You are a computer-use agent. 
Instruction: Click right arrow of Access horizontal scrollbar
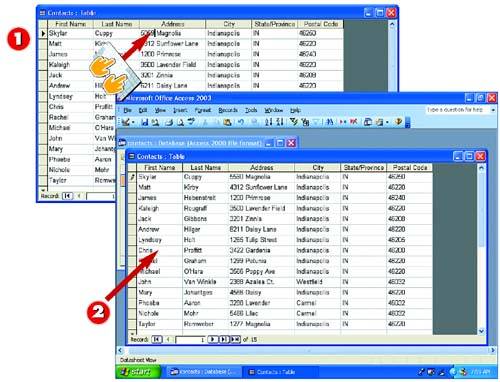[x=493, y=350]
